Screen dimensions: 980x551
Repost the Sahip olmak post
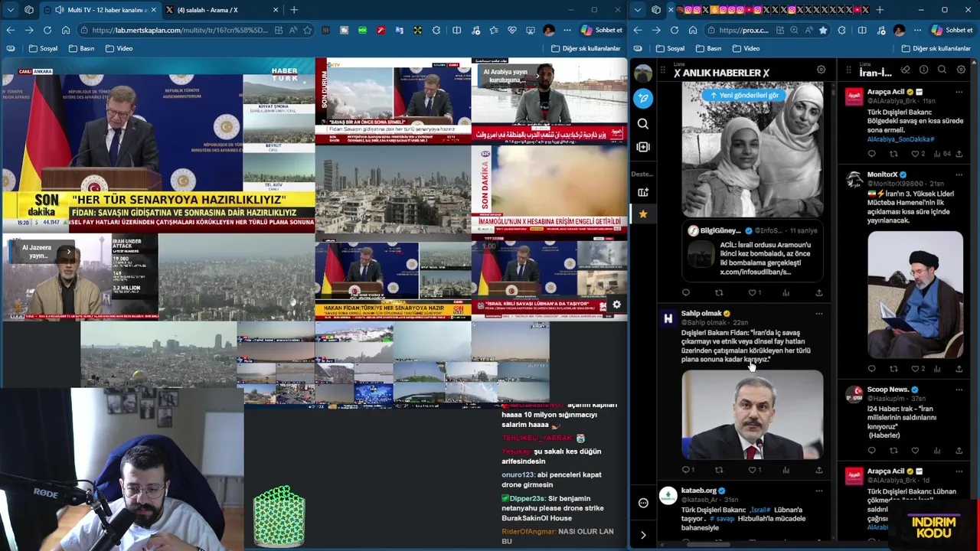(719, 470)
